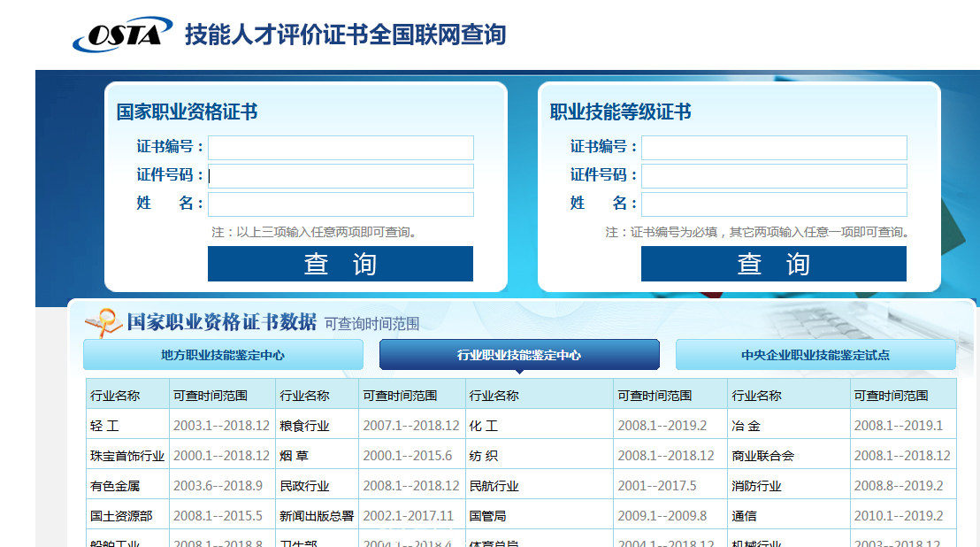Click the 国家职业资格证书数据 section heading
This screenshot has height=547, width=980.
click(222, 322)
